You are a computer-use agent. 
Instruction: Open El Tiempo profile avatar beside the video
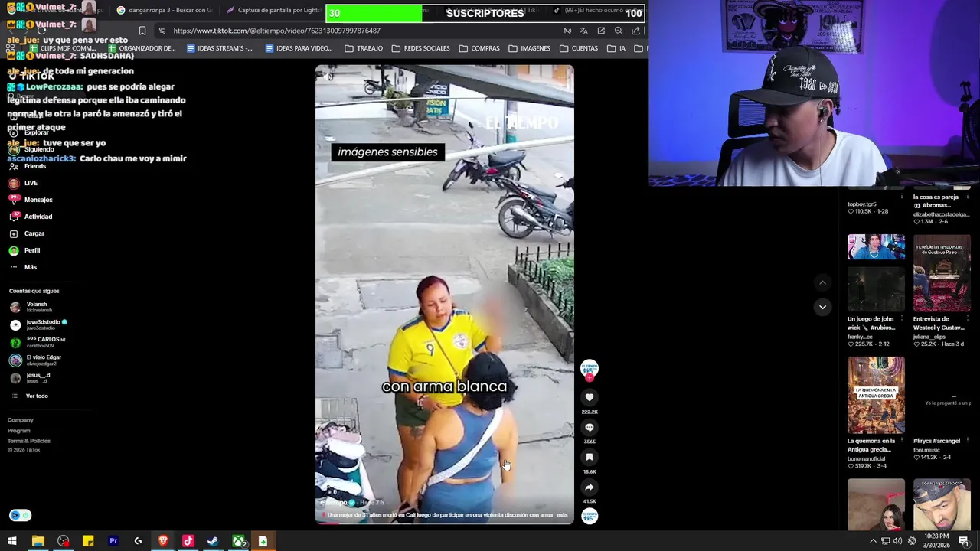[x=589, y=369]
